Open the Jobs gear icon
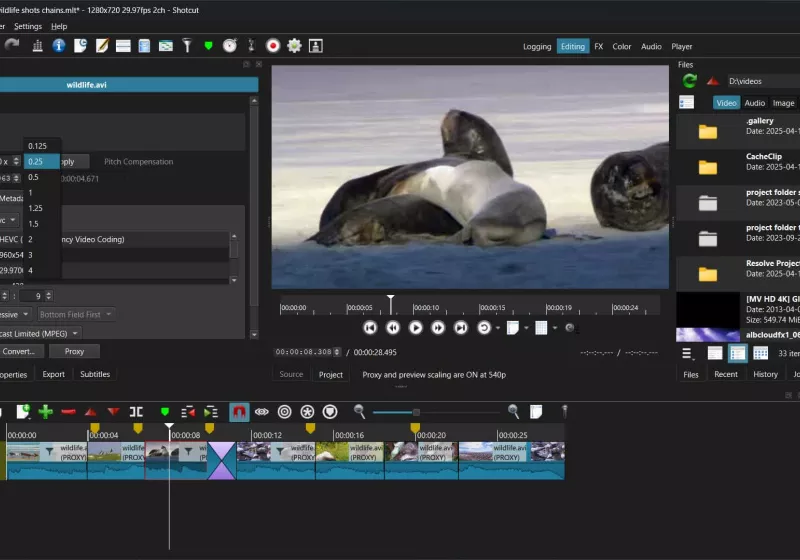Viewport: 800px width, 560px height. [x=294, y=46]
